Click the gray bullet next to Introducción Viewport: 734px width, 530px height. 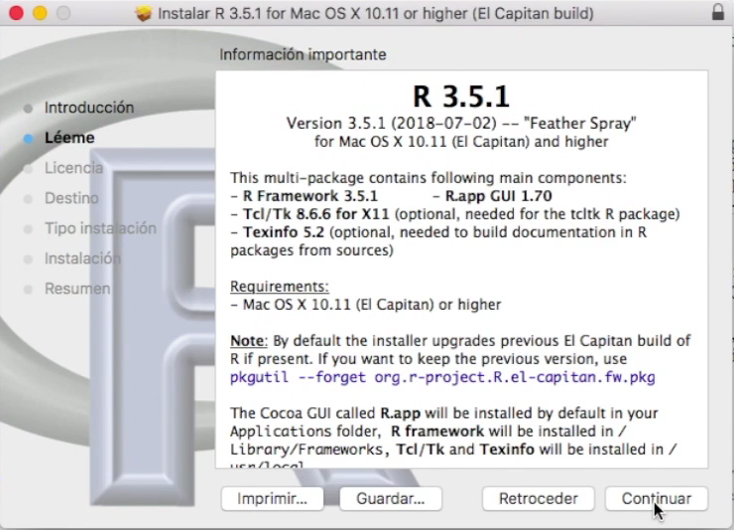[x=28, y=109]
